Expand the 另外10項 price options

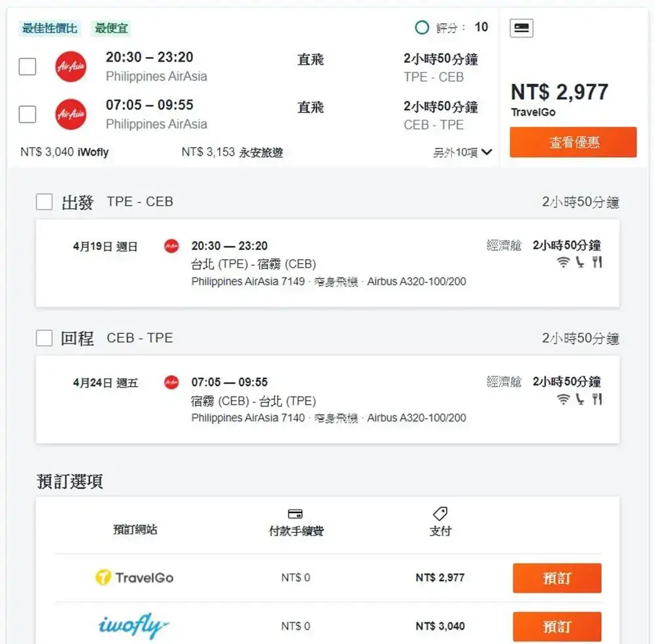click(x=462, y=152)
